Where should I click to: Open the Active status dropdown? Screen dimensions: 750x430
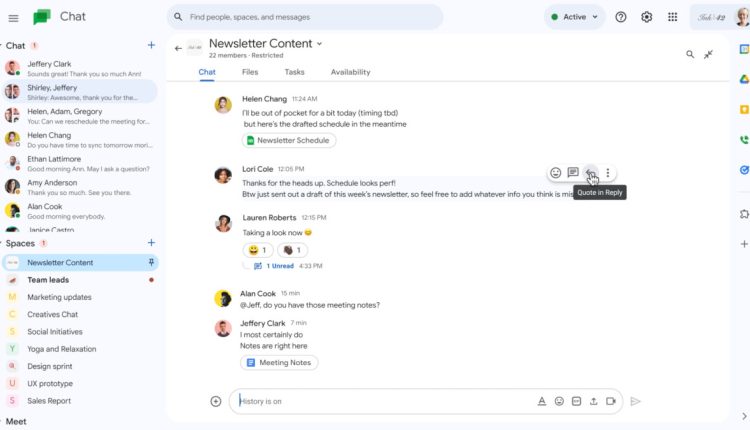coord(574,17)
